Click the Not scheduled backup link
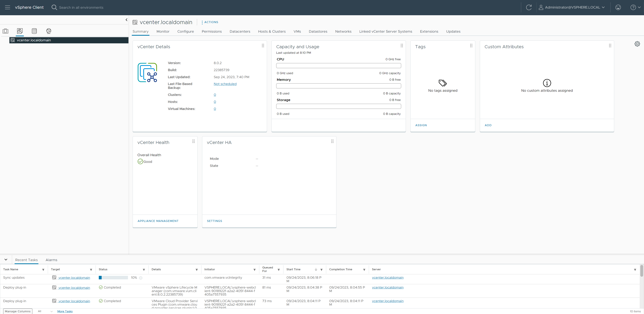 tap(225, 84)
